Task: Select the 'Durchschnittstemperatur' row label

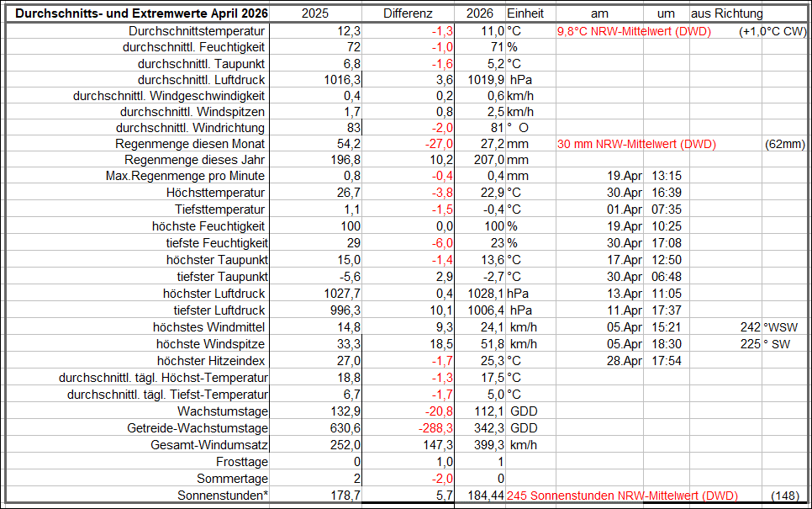Action: 197,32
